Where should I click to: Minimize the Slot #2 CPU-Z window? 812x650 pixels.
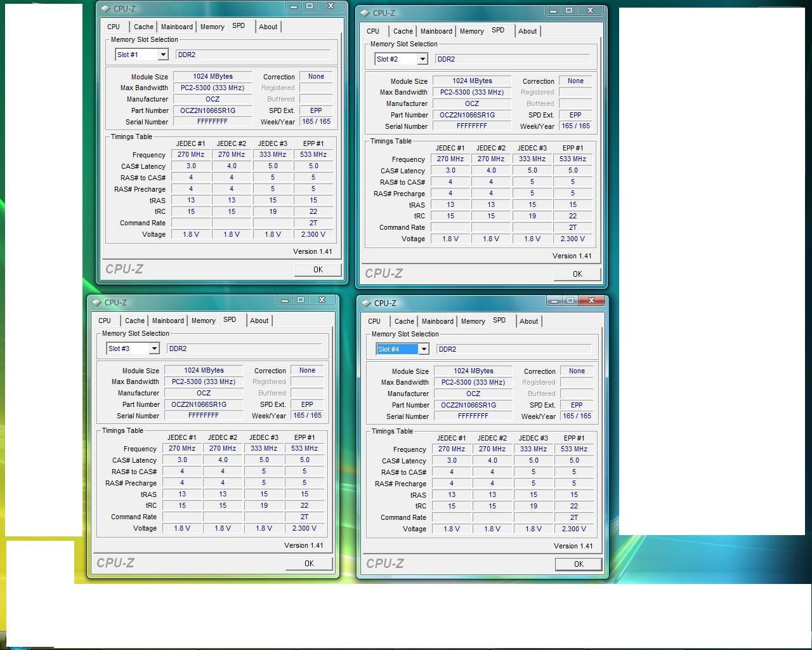click(553, 11)
